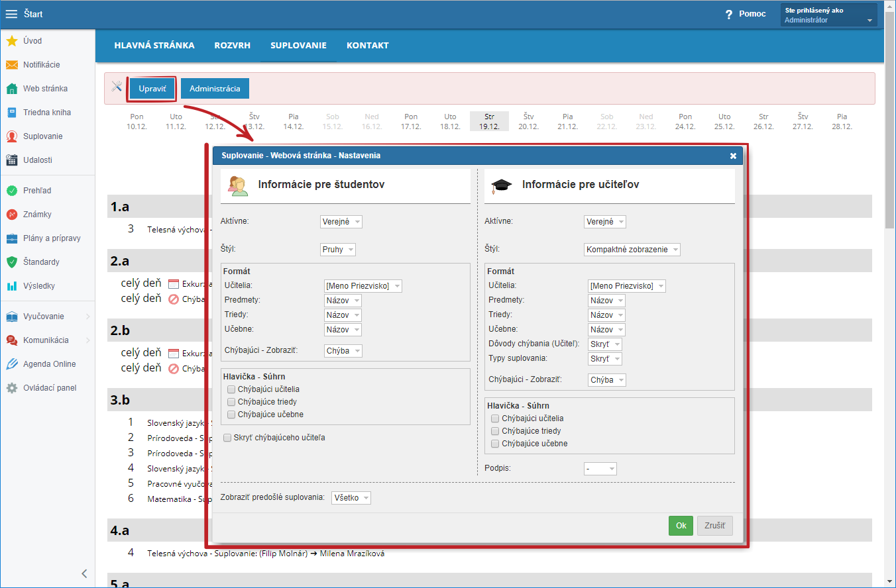The image size is (896, 588).
Task: Click the Chýba forbidden icon in 2.b
Action: (x=174, y=369)
